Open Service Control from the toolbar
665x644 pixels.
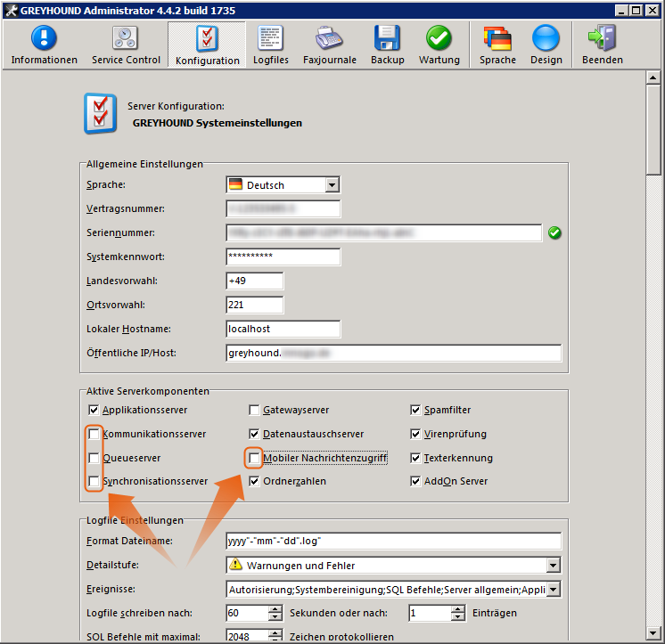click(x=126, y=45)
